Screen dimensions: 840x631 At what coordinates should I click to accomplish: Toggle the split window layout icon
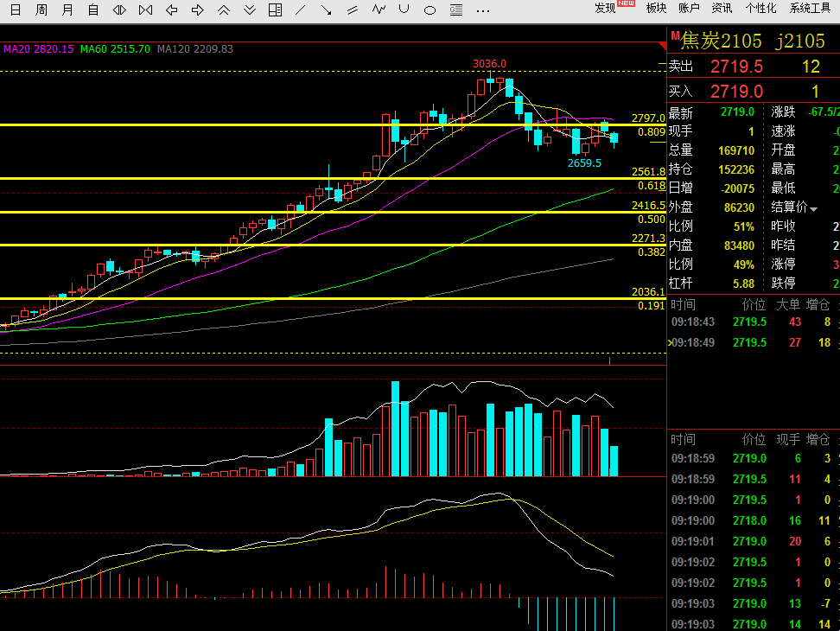(276, 10)
